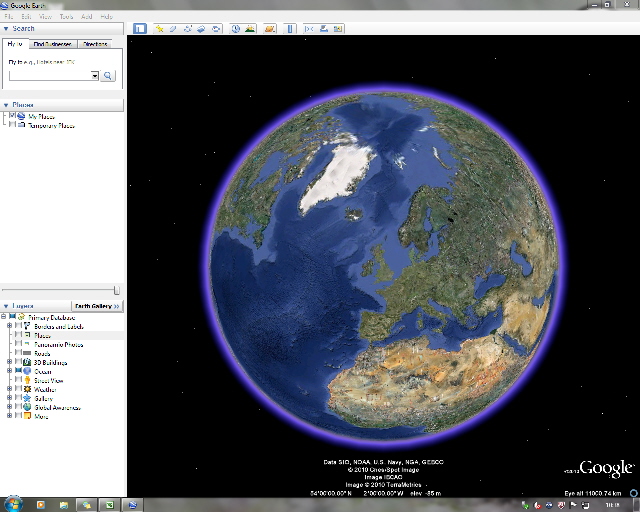Expand the Global Awareness node
Screen dimensions: 640x512
pos(9,407)
